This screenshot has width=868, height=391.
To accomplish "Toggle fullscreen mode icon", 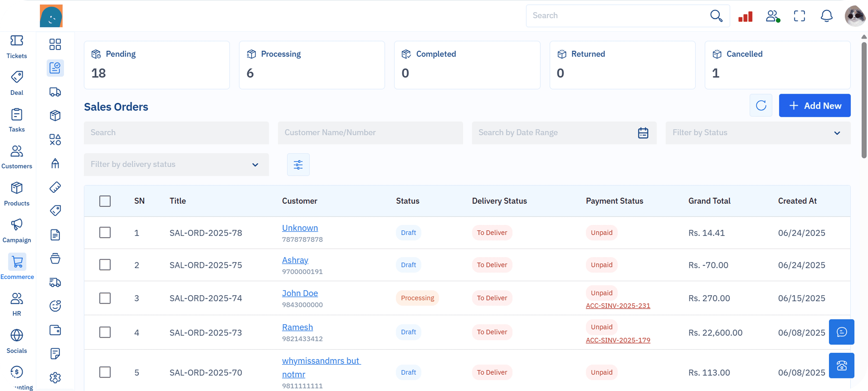I will [799, 16].
